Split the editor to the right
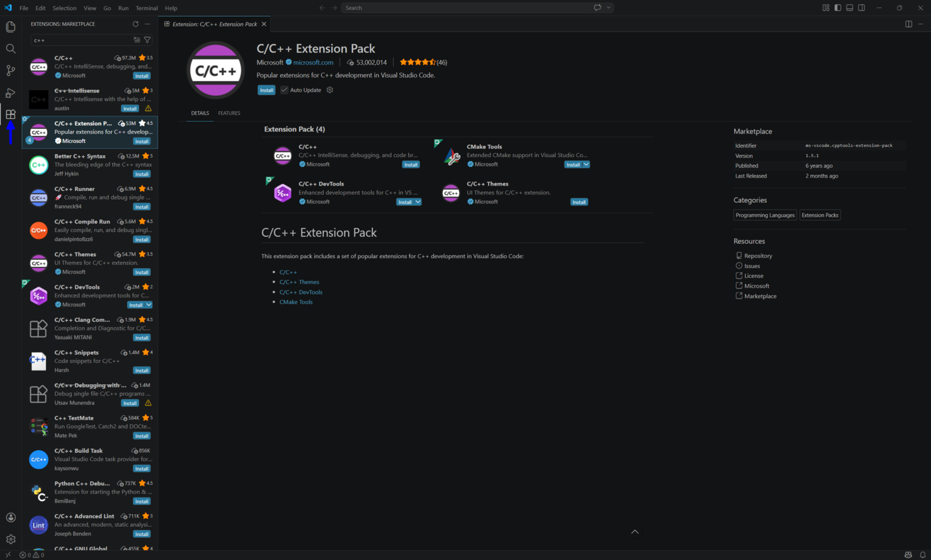Viewport: 931px width, 560px height. click(908, 23)
